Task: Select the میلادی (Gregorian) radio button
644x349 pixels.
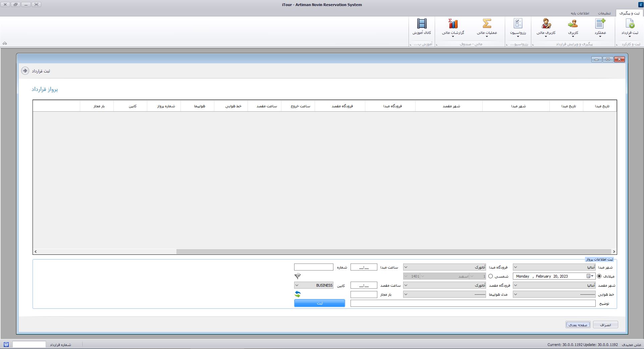Action: tap(599, 276)
